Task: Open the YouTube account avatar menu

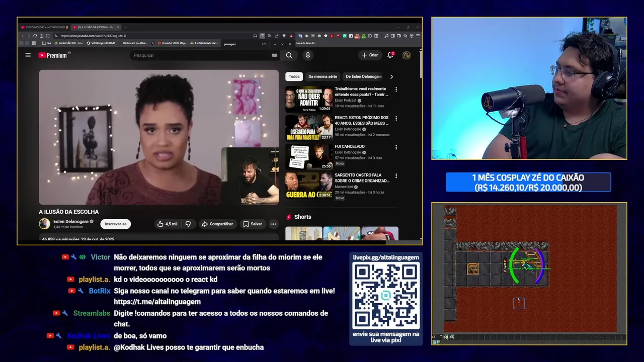Action: point(406,55)
